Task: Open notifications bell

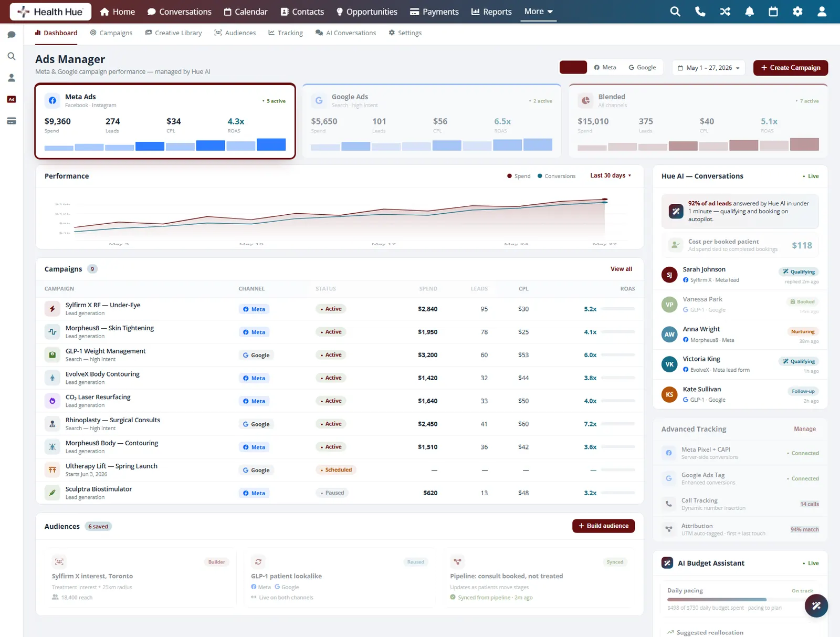Action: click(x=749, y=12)
